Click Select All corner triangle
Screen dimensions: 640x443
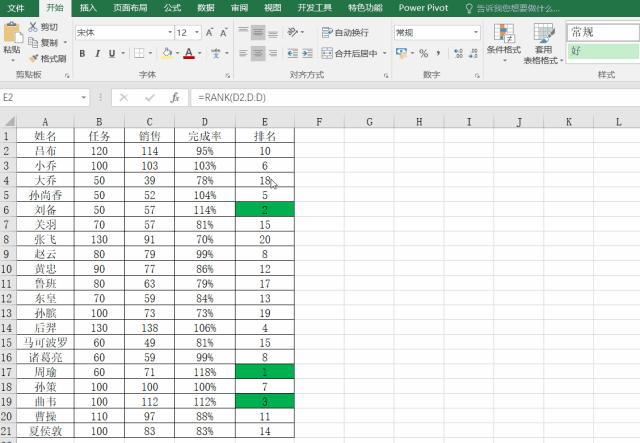(x=10, y=121)
